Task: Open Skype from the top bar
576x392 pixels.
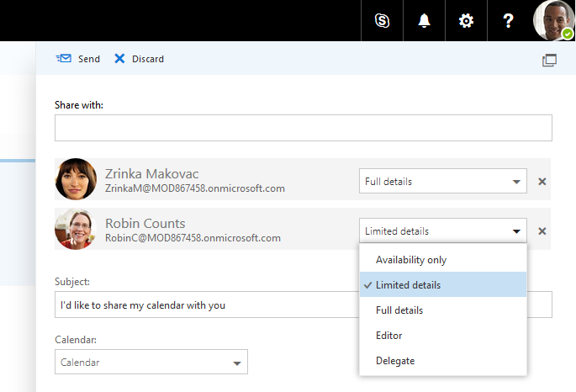Action: (x=382, y=20)
